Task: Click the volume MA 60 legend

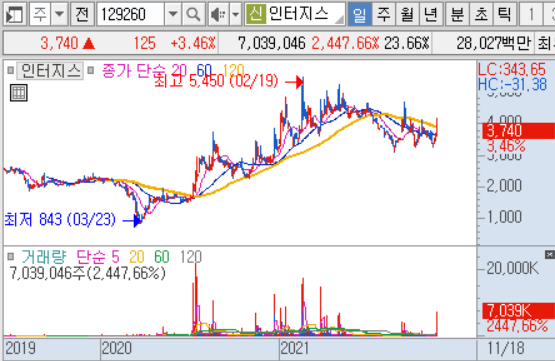Action: tap(162, 257)
